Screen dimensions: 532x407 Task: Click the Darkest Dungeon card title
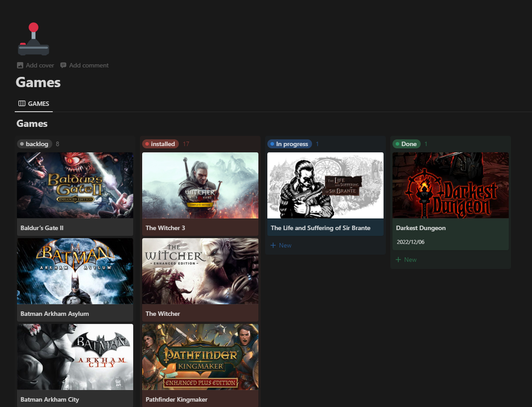coord(421,228)
